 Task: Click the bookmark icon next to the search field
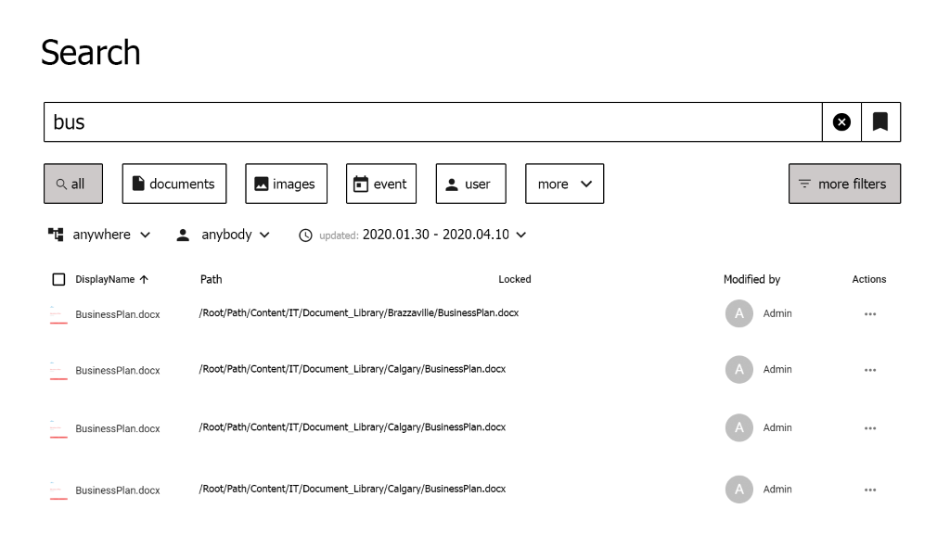click(880, 121)
